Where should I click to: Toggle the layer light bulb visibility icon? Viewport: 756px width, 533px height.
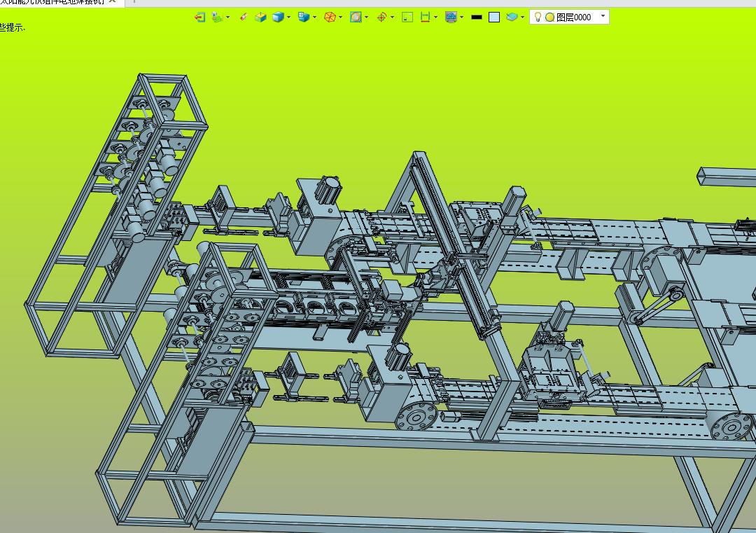coord(538,17)
